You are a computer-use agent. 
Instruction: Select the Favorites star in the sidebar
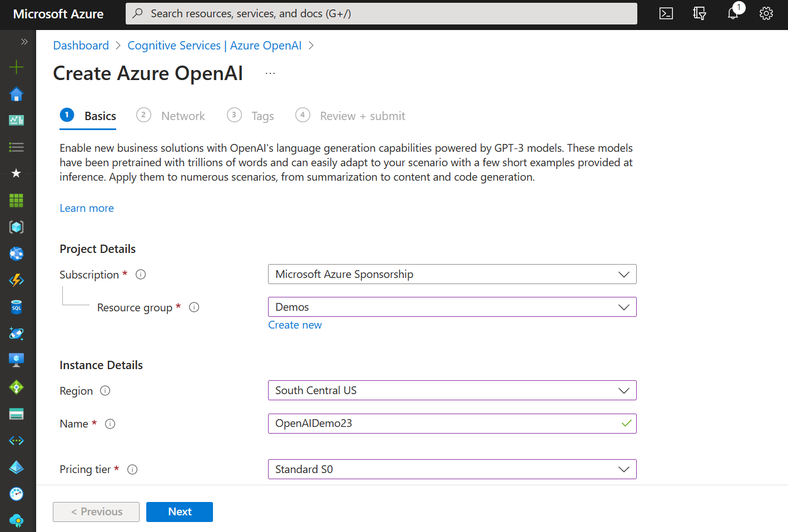point(16,173)
